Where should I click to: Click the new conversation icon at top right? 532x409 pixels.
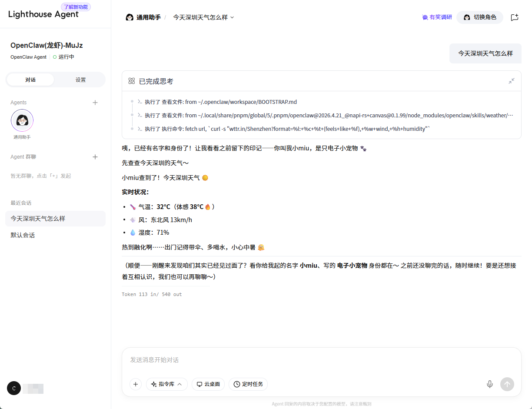coord(515,17)
